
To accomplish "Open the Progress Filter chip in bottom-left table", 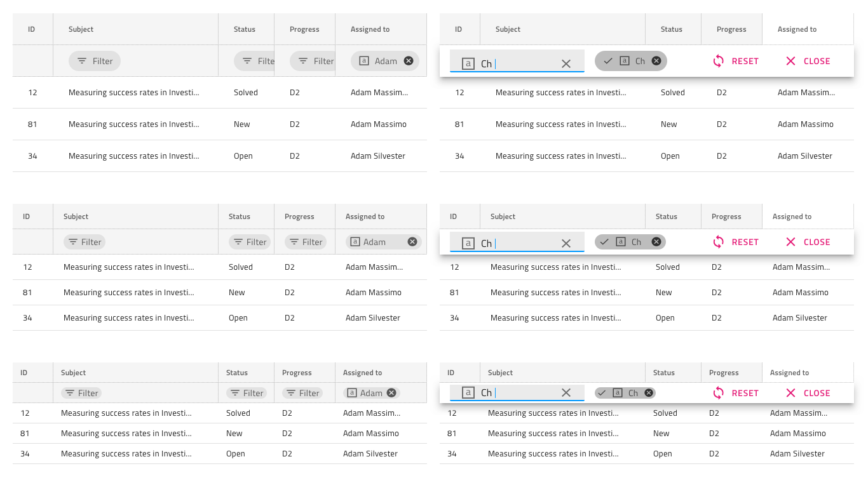I will click(302, 393).
